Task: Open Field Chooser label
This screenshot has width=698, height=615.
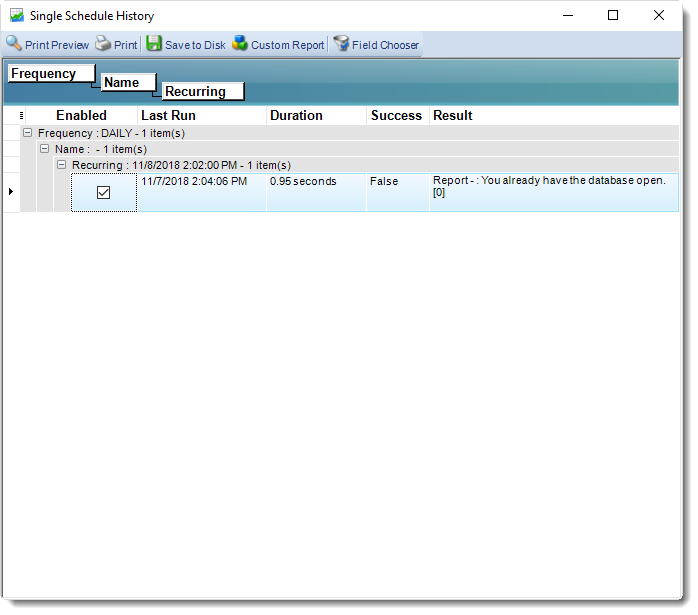Action: point(385,45)
